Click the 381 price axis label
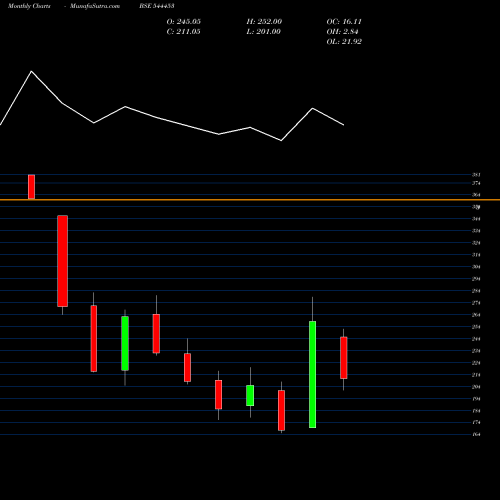This screenshot has width=500, height=500. click(x=476, y=175)
